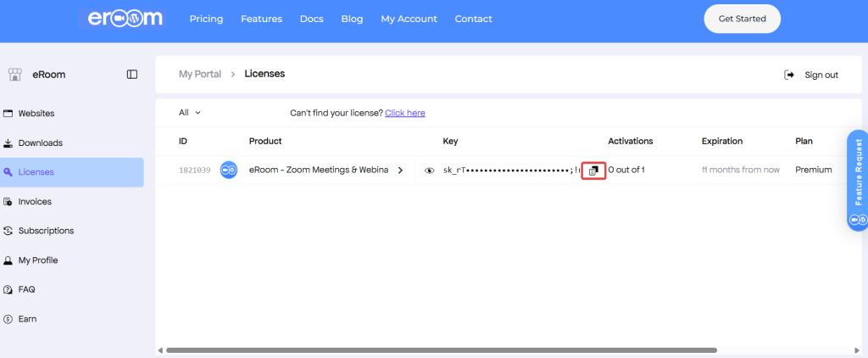Open the Websites section

point(36,113)
